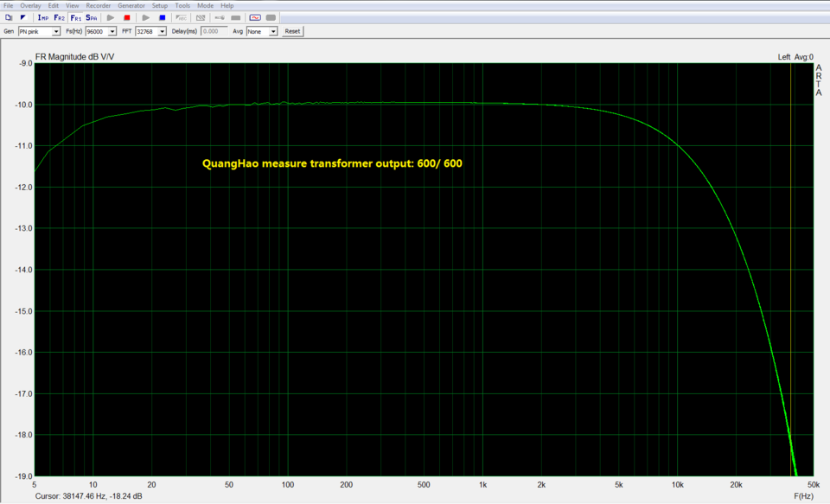Open the Edit menu

[54, 5]
